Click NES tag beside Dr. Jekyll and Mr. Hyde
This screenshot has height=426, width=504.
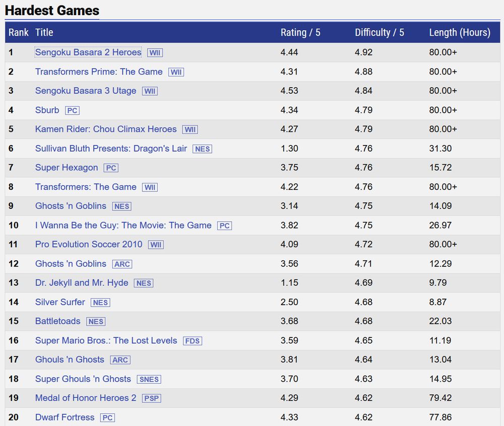click(x=144, y=283)
